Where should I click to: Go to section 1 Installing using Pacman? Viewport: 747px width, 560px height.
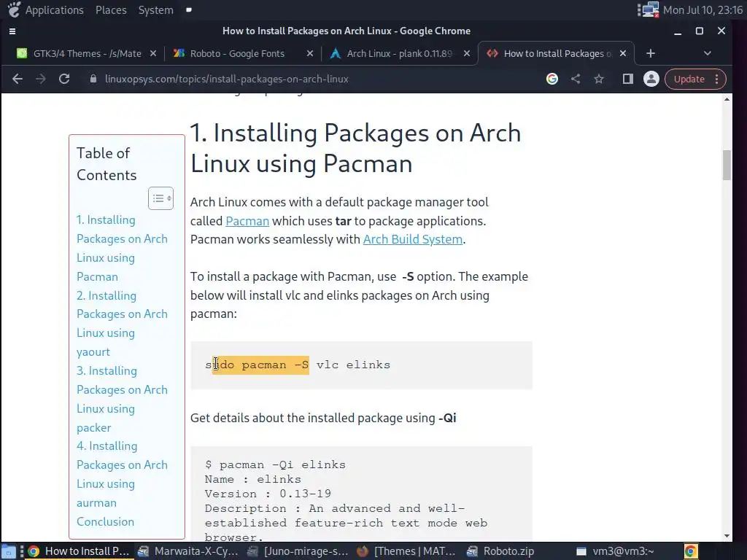click(122, 248)
